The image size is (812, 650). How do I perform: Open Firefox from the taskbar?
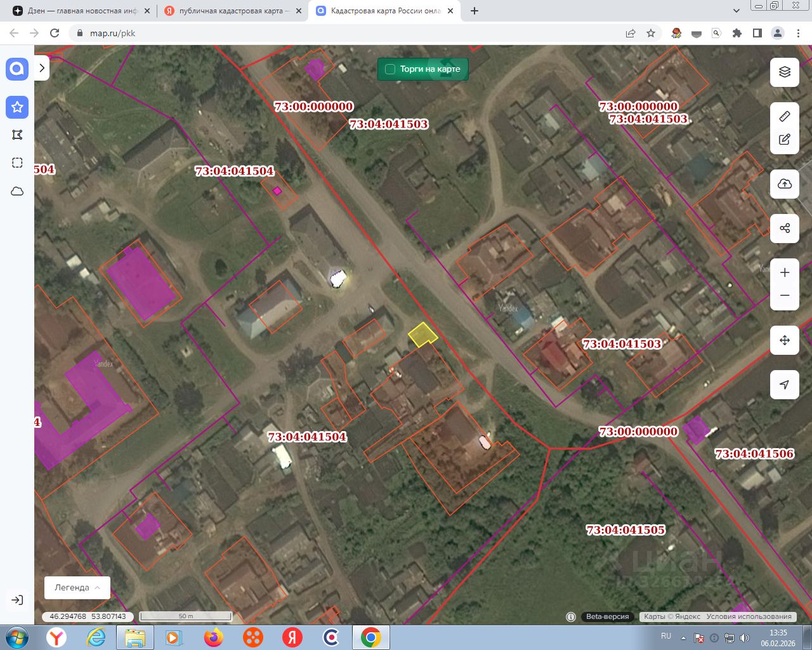pyautogui.click(x=214, y=637)
